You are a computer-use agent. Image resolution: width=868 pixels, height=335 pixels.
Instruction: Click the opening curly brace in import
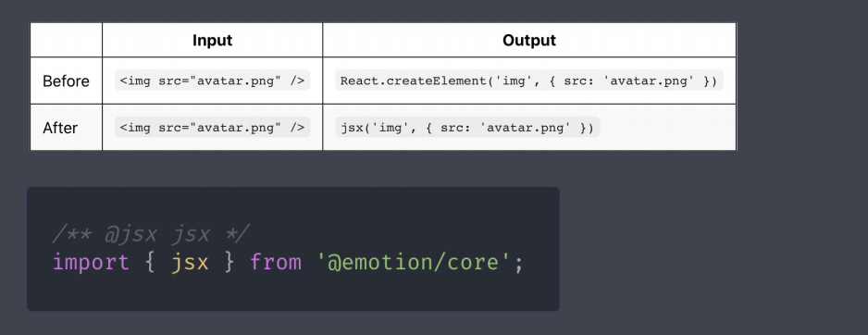[150, 262]
